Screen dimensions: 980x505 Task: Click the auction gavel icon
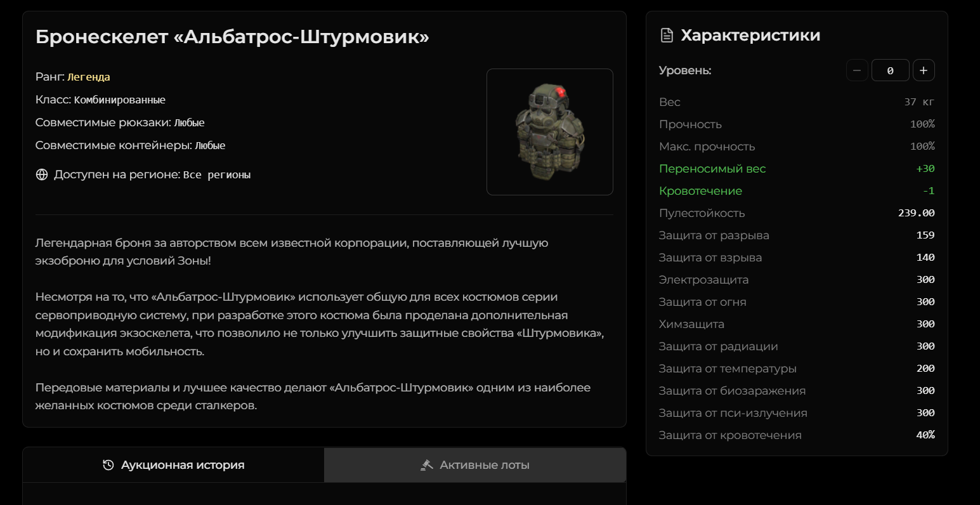point(427,465)
